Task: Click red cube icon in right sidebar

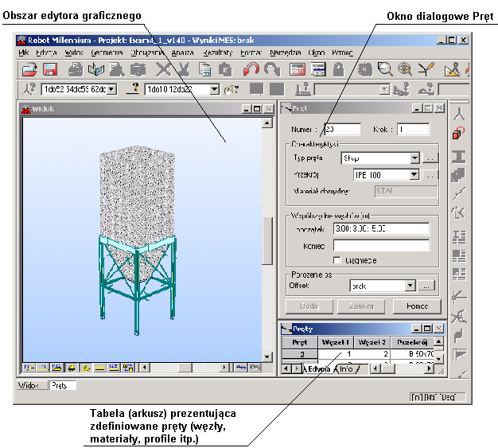Action: click(458, 133)
